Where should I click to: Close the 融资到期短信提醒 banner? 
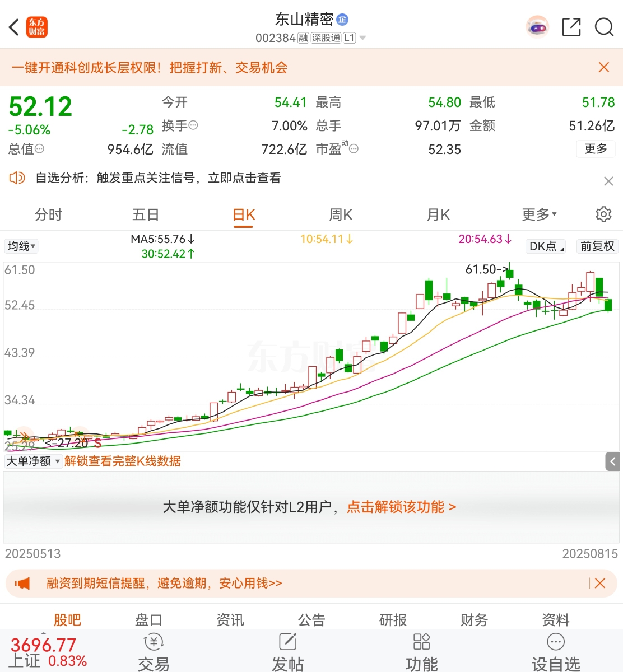pyautogui.click(x=600, y=584)
